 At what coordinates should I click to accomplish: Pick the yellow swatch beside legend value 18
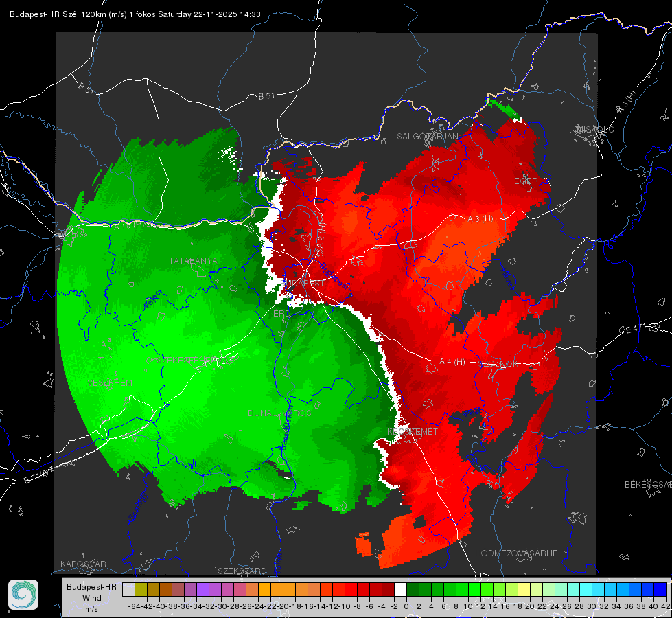tap(524, 589)
